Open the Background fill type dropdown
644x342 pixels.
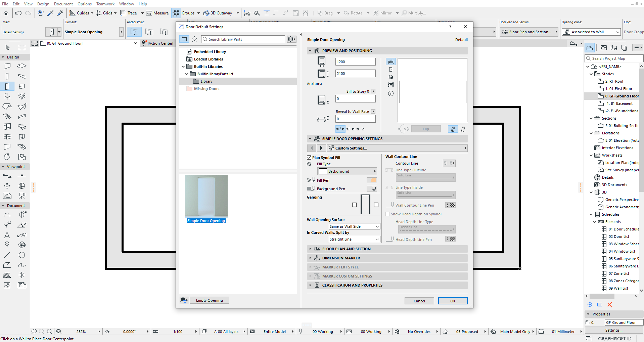(x=347, y=171)
